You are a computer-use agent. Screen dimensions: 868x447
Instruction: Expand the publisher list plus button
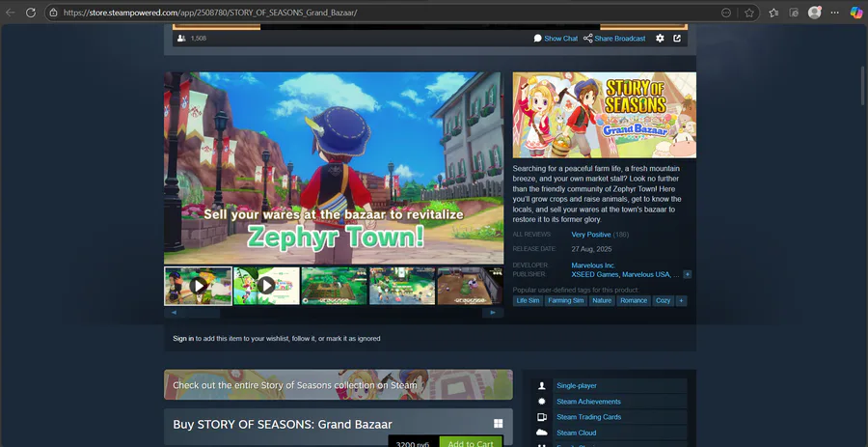(x=687, y=274)
